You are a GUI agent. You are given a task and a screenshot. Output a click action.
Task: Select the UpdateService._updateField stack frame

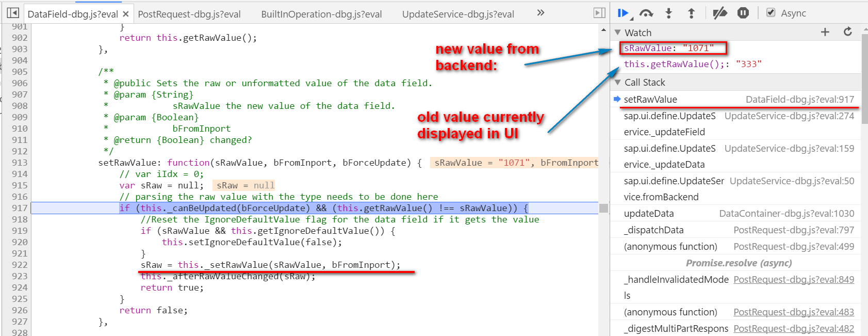[735, 124]
